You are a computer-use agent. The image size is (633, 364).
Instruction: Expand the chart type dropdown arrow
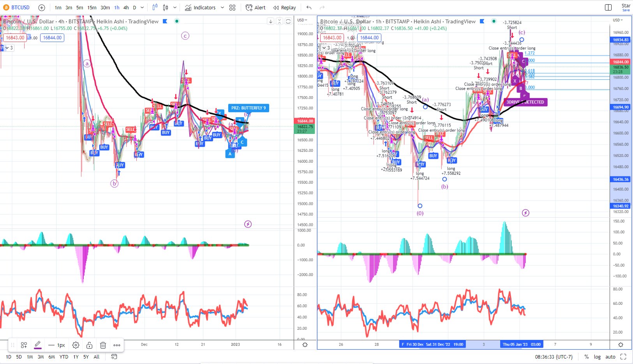175,7
